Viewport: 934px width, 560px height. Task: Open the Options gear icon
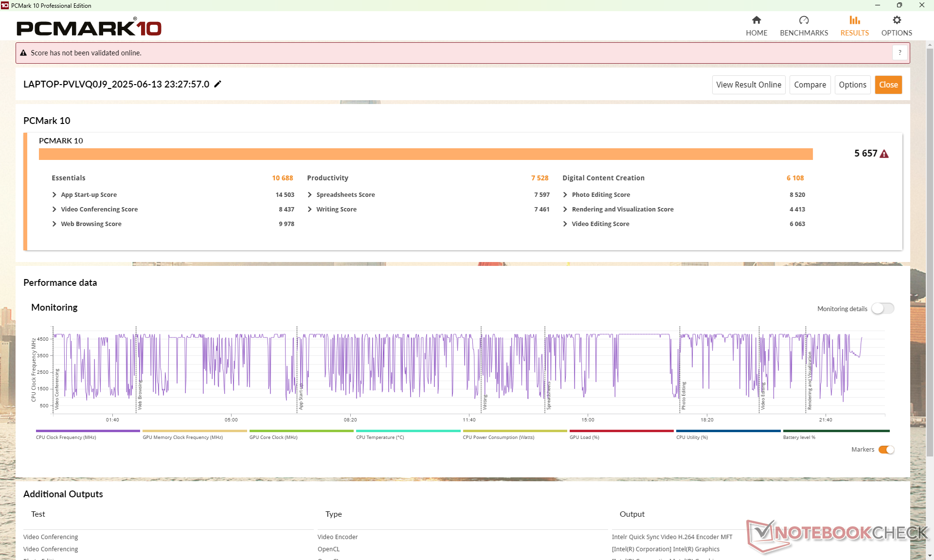point(897,20)
